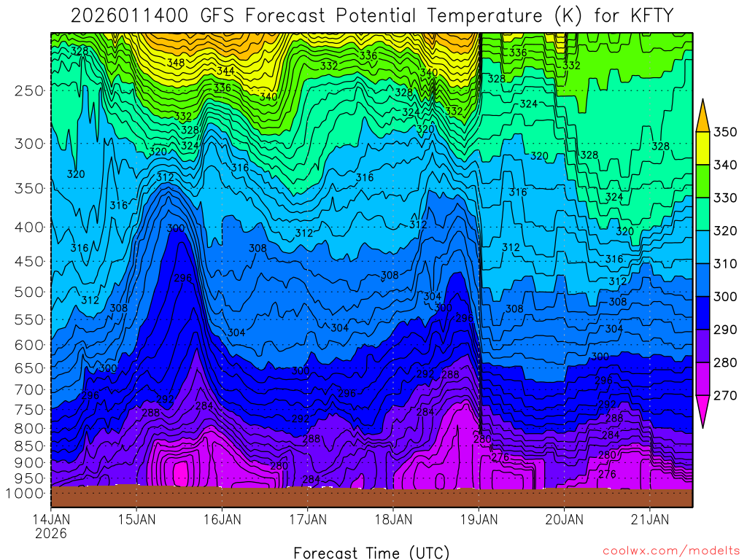Select the 340 label beside the color bar

point(725,165)
